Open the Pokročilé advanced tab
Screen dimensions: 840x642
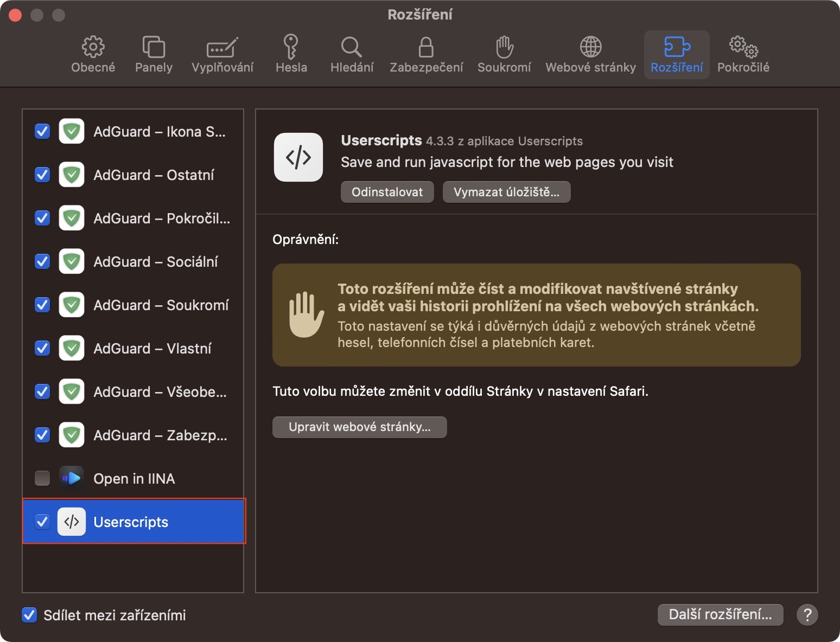point(743,54)
